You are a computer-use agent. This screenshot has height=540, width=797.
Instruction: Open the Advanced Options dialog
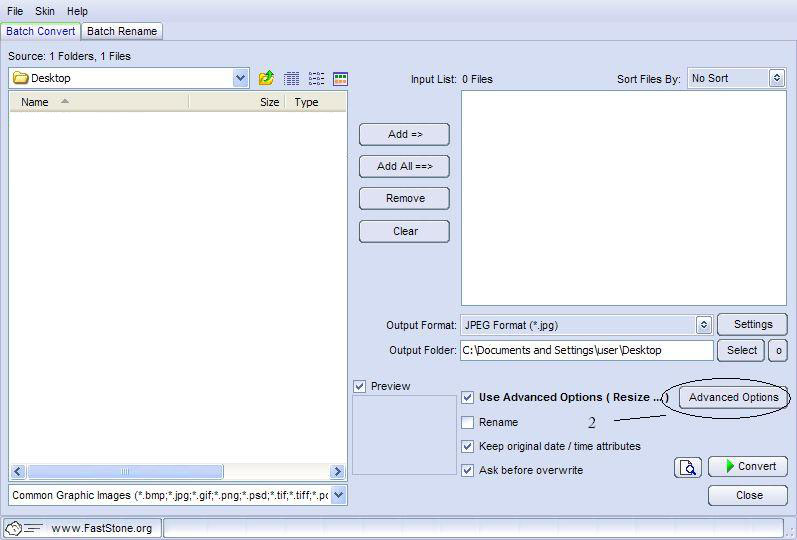coord(733,397)
